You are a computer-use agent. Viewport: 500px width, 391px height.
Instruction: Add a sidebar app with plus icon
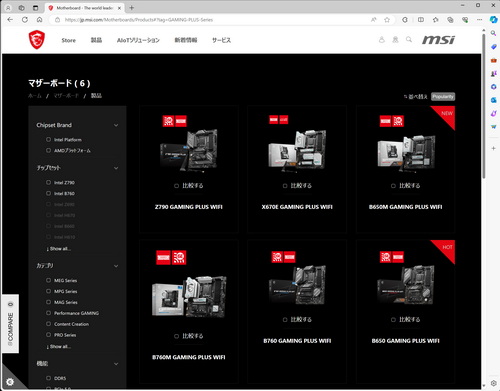(x=493, y=148)
